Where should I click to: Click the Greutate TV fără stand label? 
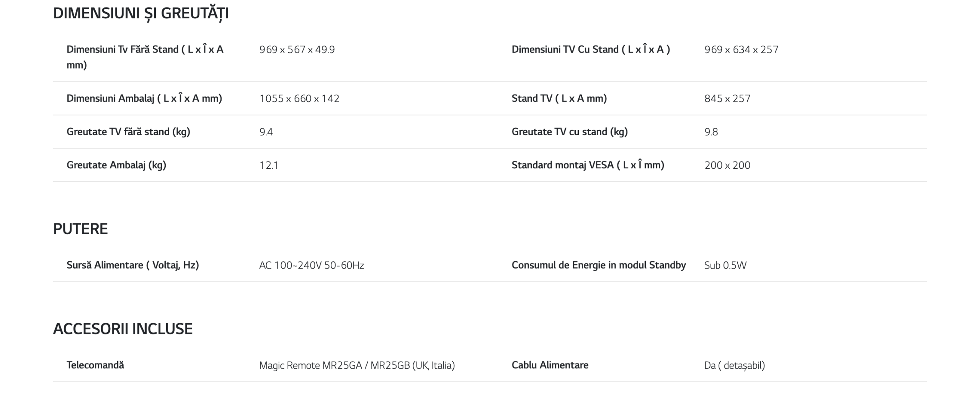[x=128, y=132]
